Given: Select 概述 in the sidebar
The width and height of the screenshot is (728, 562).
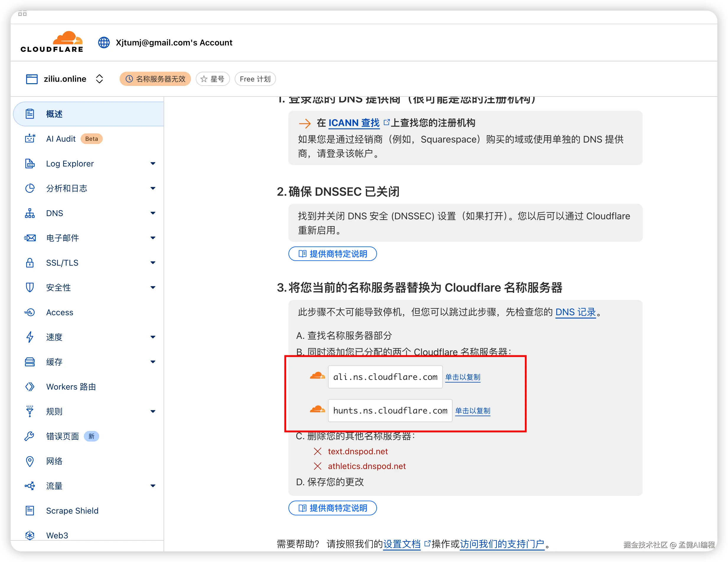Looking at the screenshot, I should coord(54,114).
